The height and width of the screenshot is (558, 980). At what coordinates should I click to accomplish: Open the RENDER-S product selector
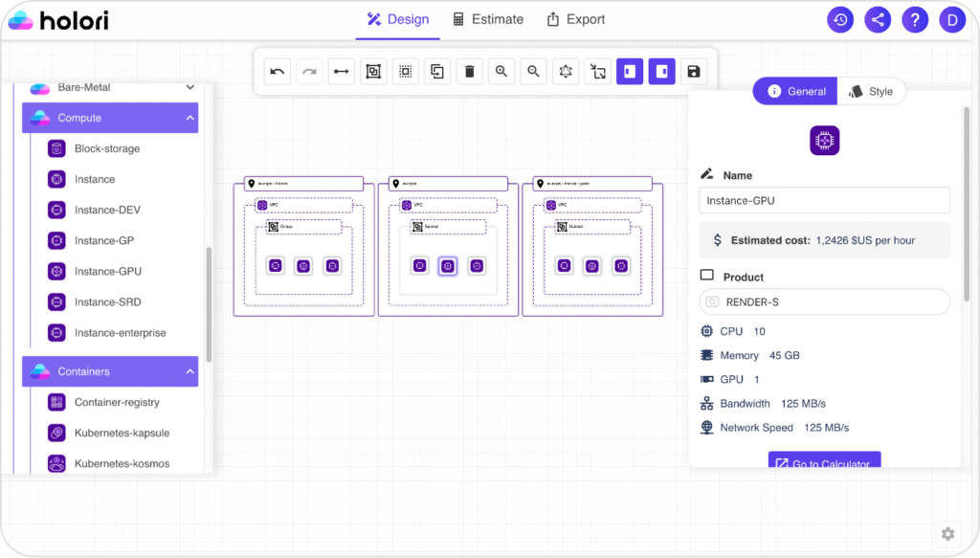click(824, 302)
